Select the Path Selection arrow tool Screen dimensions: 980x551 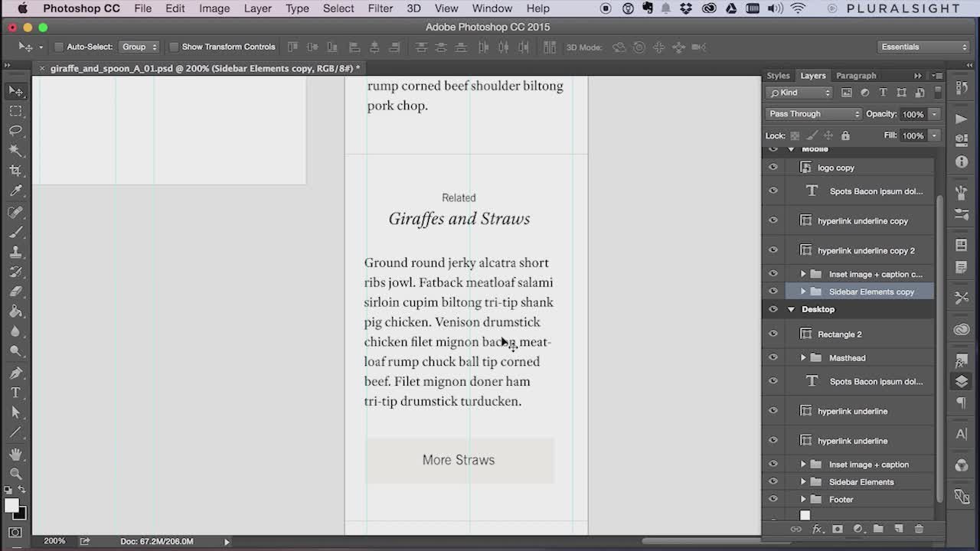pos(15,412)
